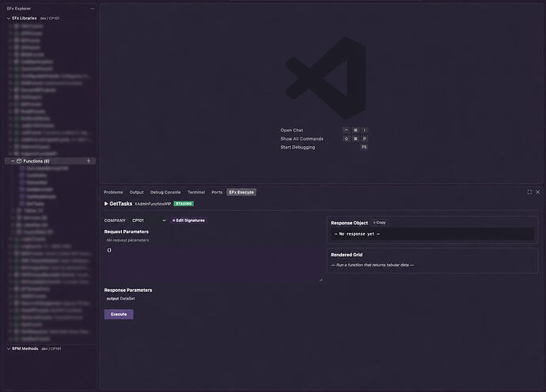Click the 'dev / CP101' label beside BPM Methods

coord(51,349)
